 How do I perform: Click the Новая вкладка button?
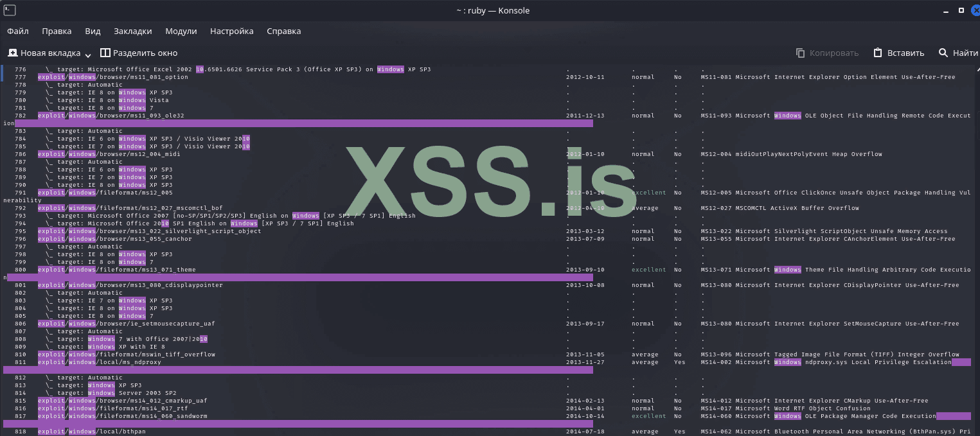[44, 53]
